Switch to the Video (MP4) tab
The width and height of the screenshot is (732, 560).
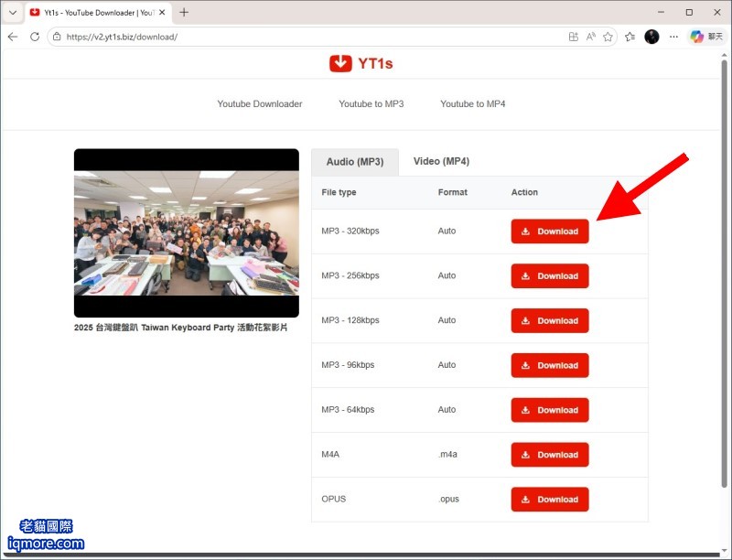tap(442, 161)
